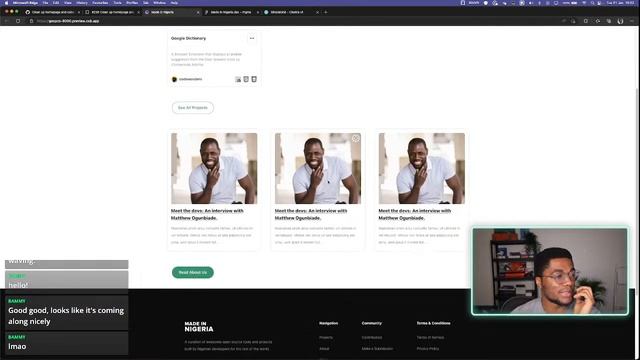Open the Edge settings and more menu
The height and width of the screenshot is (360, 640).
coord(631,21)
